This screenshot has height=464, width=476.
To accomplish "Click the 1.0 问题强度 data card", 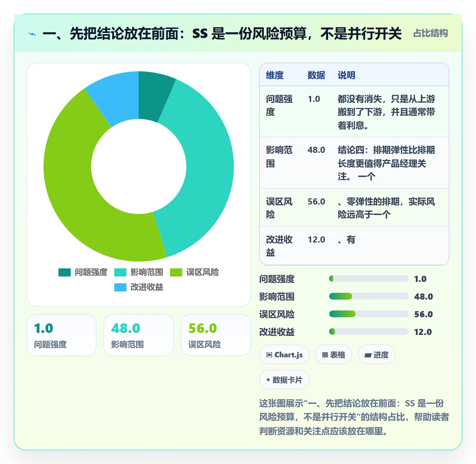I will click(62, 335).
